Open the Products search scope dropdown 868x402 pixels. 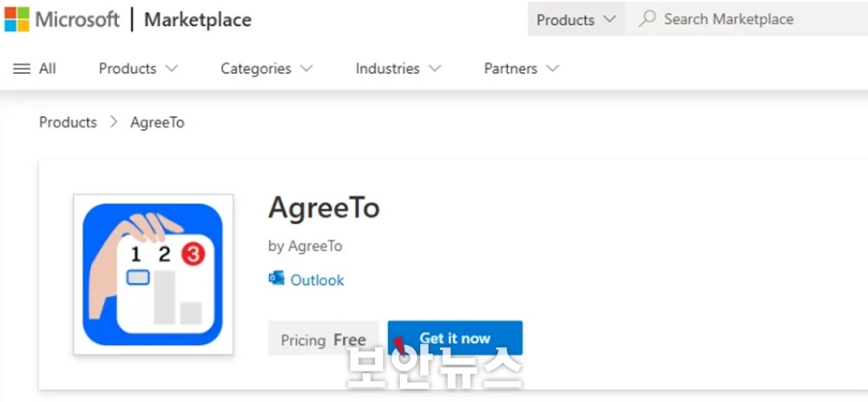[575, 19]
